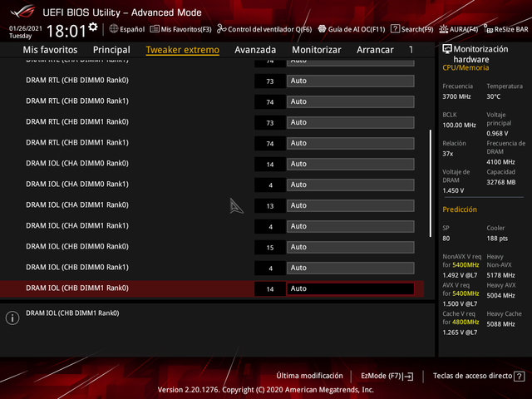Select DRAM IOL (CHB DIMM0 Rank1) label
Screen dimensions: 532x399
[77, 268]
